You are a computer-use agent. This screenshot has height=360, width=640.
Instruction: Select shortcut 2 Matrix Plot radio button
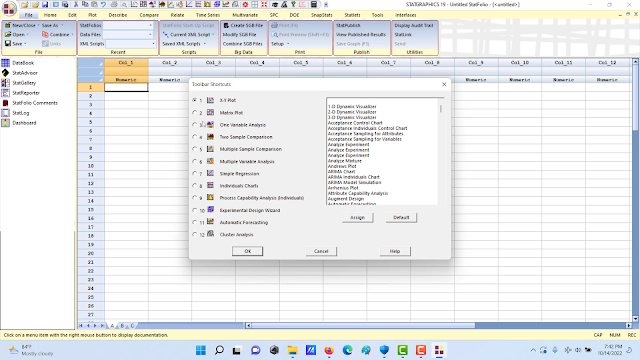click(195, 112)
